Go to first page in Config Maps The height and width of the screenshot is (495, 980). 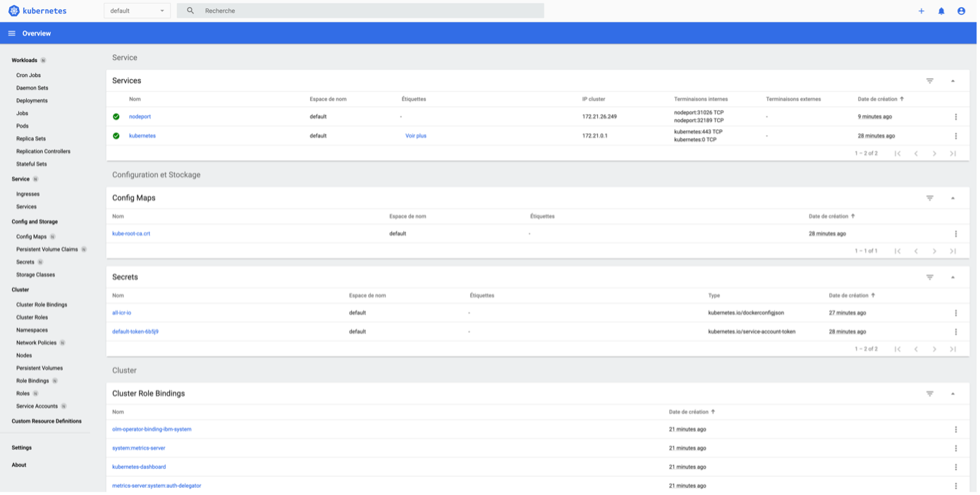click(x=898, y=251)
